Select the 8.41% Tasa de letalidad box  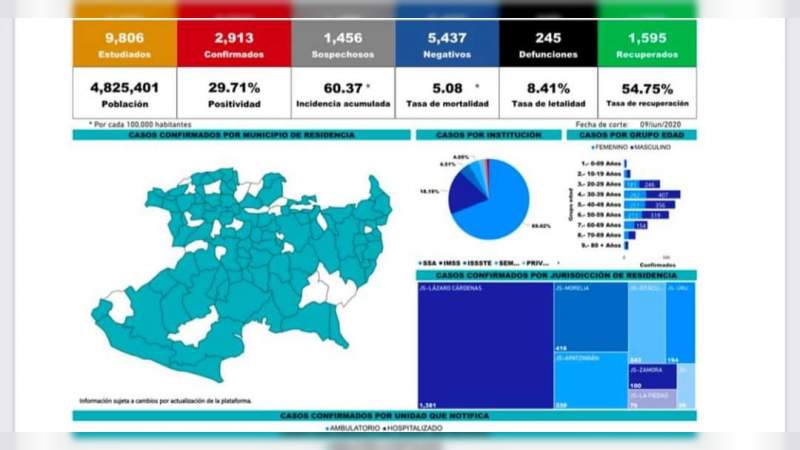[x=548, y=93]
